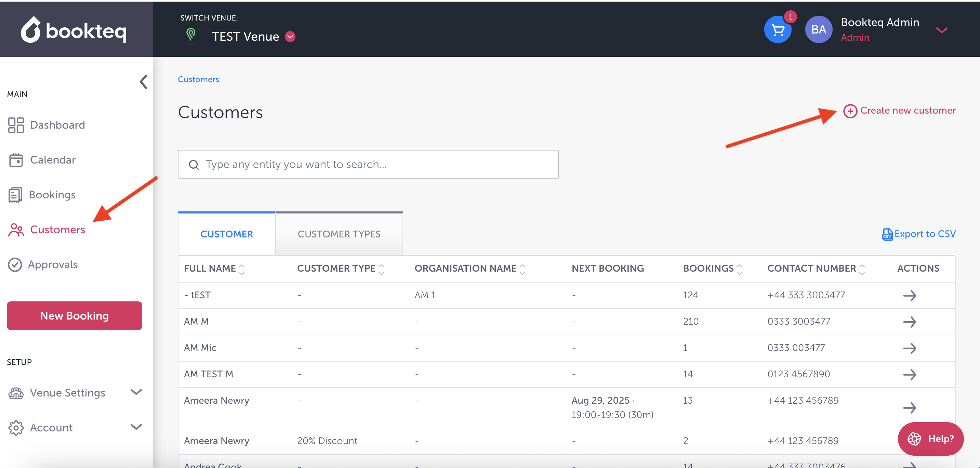The width and height of the screenshot is (980, 468).
Task: Open Bookteq Admin user dropdown
Action: point(941,30)
